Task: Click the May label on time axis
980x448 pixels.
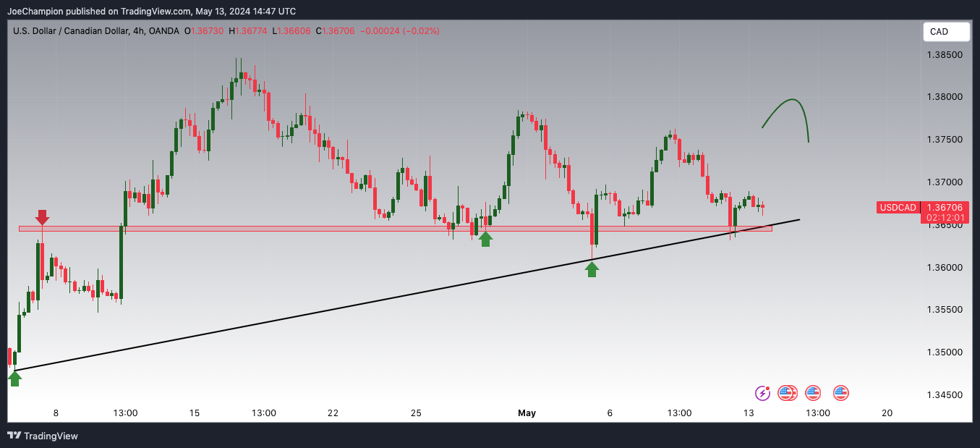Action: tap(527, 413)
